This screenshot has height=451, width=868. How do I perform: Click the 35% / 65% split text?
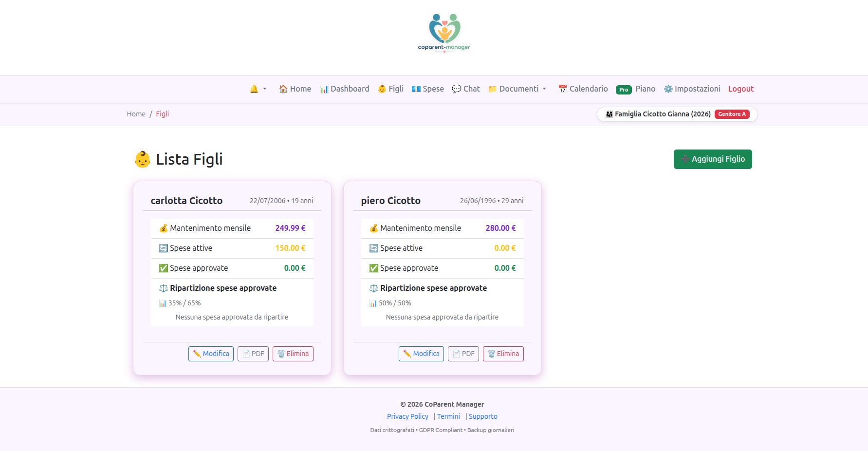click(185, 303)
